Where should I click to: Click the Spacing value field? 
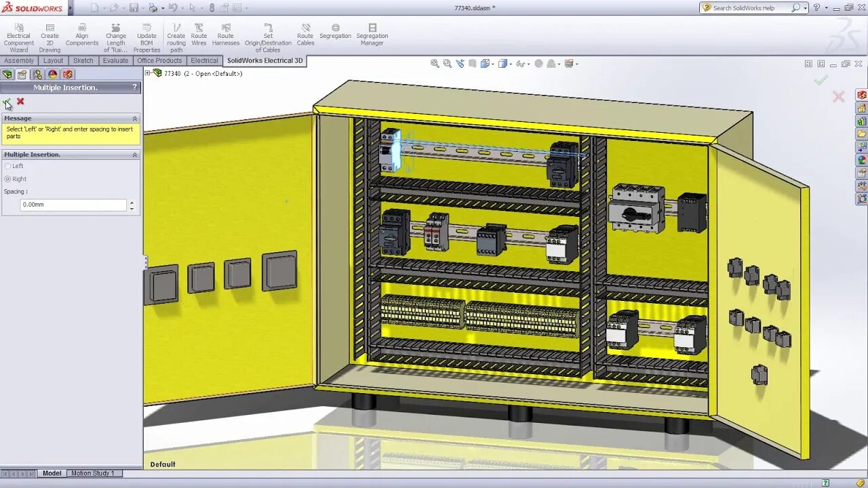point(73,205)
